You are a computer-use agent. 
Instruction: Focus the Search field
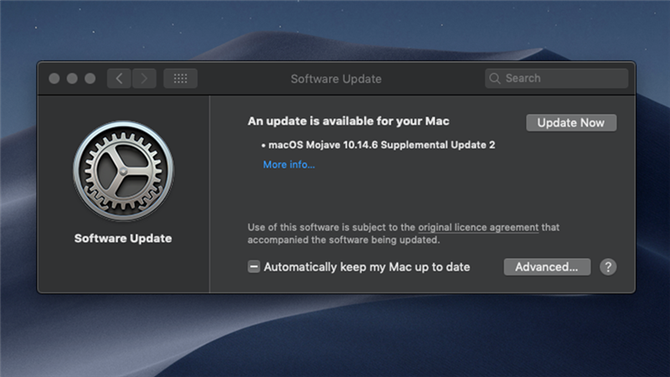(556, 79)
